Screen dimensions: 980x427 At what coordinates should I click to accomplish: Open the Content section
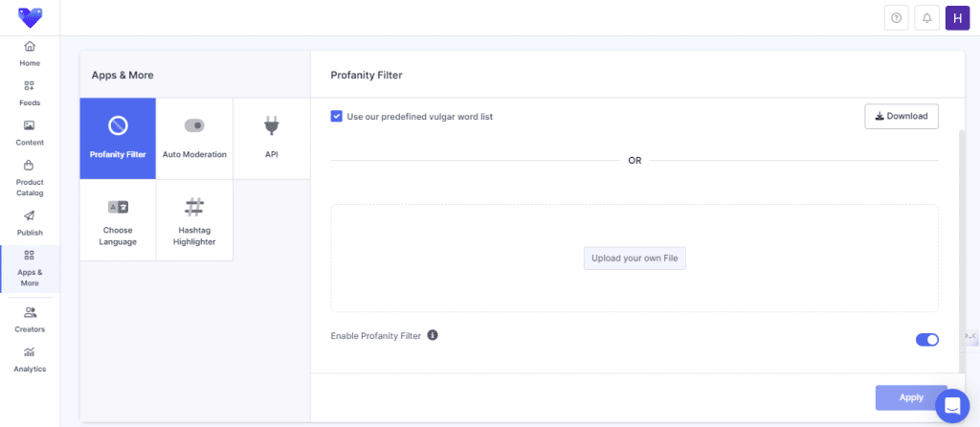[30, 133]
